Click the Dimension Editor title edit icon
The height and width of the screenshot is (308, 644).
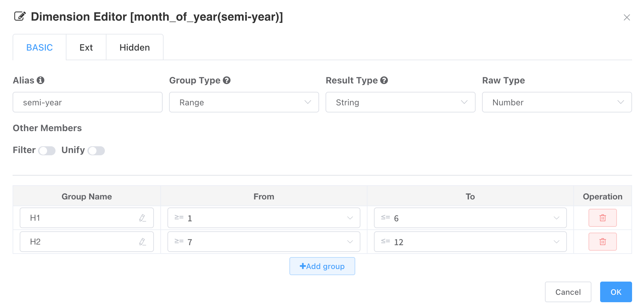(20, 16)
